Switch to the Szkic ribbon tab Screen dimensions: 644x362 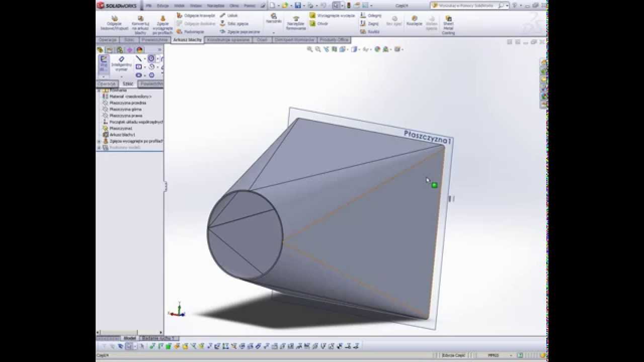129,40
